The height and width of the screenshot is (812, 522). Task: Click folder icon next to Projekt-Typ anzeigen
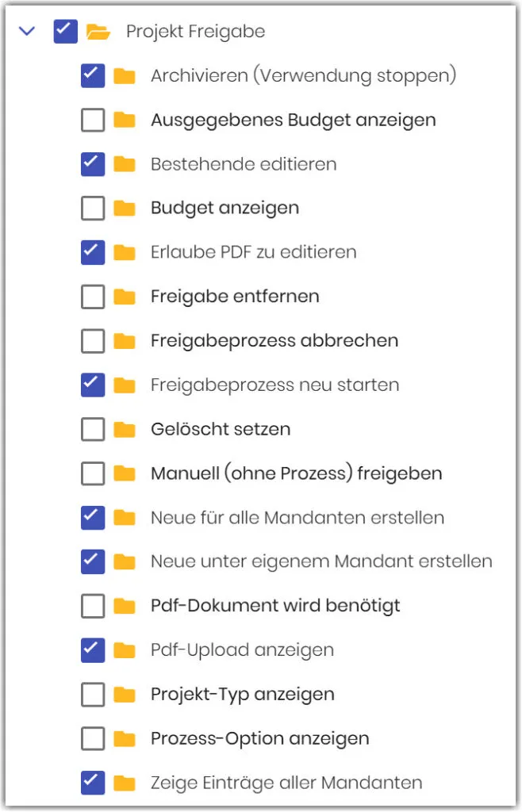click(124, 695)
